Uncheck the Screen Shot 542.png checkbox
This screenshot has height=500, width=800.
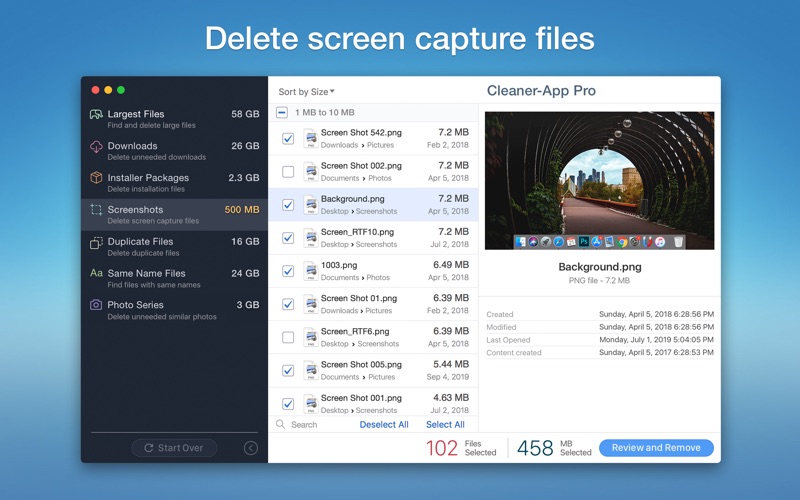click(288, 139)
